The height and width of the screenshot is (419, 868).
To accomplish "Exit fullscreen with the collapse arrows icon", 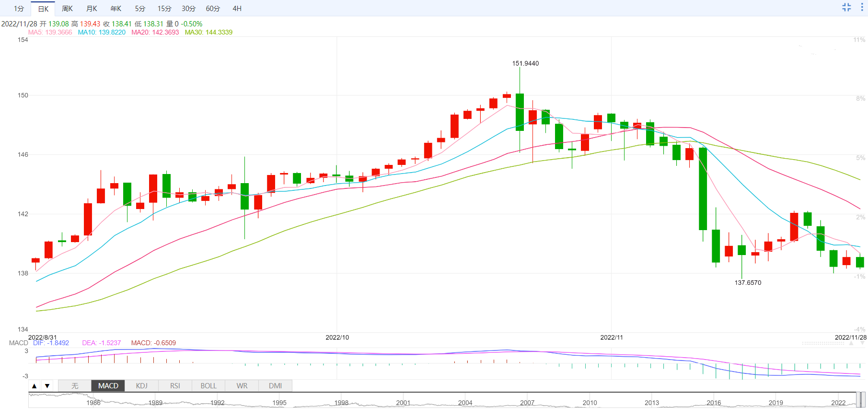I will [x=846, y=7].
